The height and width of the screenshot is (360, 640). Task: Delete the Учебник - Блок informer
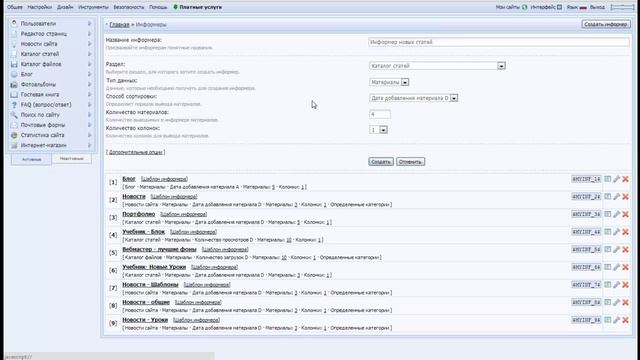[625, 232]
